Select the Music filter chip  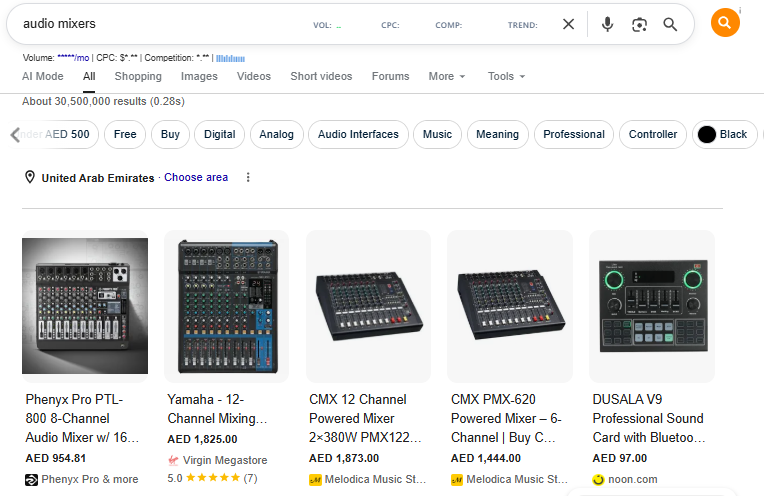(438, 134)
